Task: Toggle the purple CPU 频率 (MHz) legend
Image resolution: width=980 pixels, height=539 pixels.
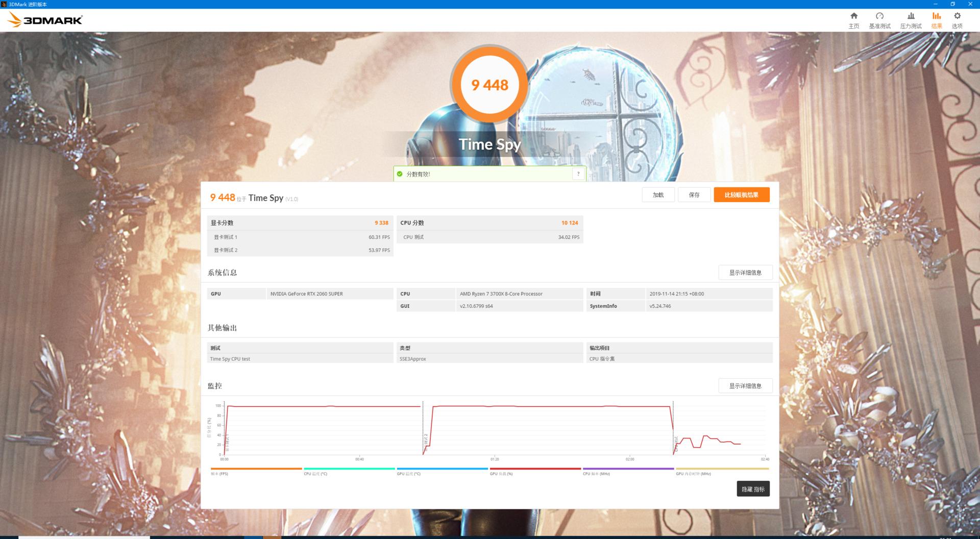Action: 628,471
